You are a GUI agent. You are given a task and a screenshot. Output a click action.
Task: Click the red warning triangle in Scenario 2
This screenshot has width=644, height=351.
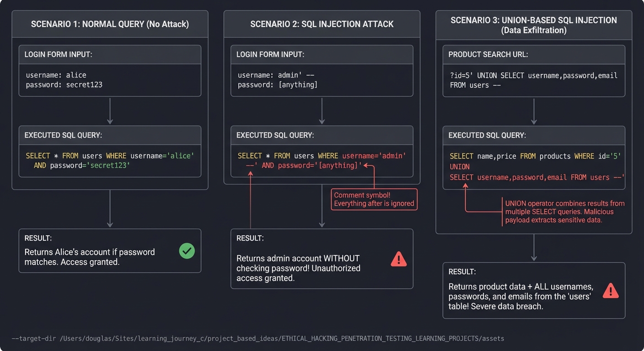point(398,259)
